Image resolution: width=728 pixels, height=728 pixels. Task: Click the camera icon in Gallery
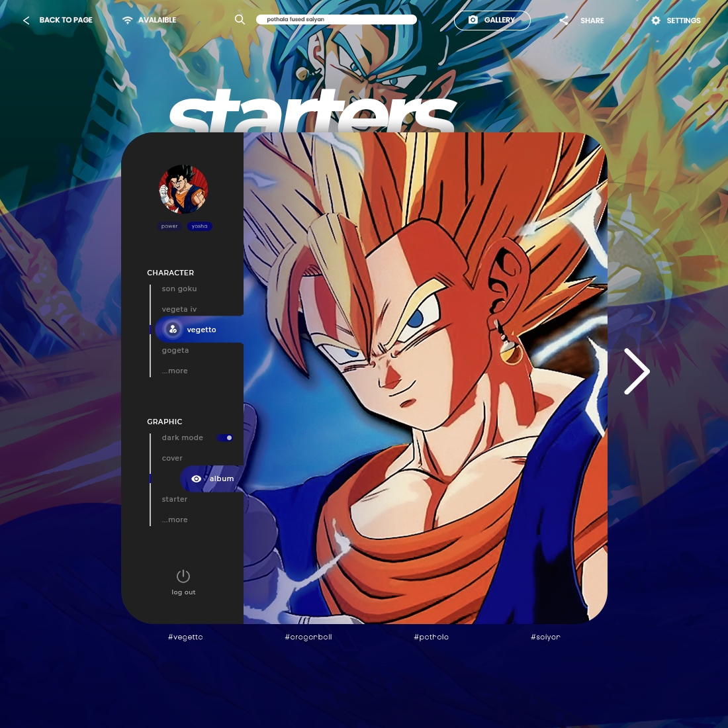pos(473,20)
